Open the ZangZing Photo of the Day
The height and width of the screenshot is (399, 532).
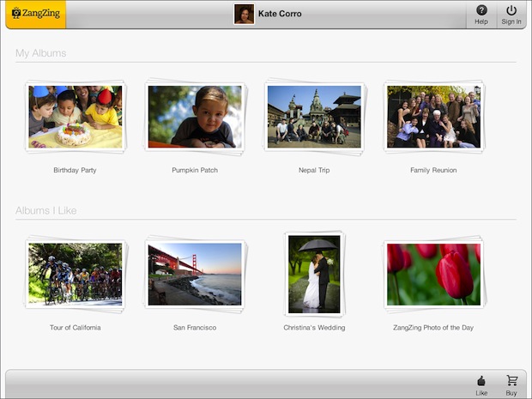coord(433,275)
